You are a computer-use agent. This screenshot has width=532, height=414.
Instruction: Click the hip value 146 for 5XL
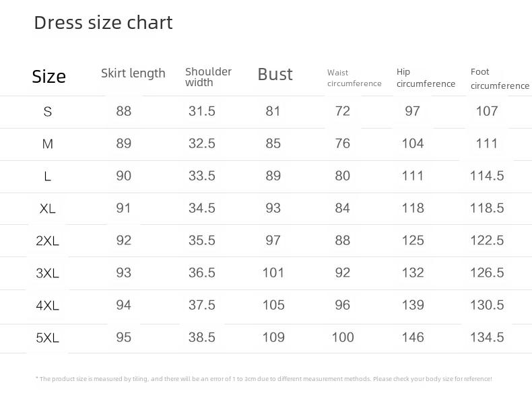click(x=413, y=337)
